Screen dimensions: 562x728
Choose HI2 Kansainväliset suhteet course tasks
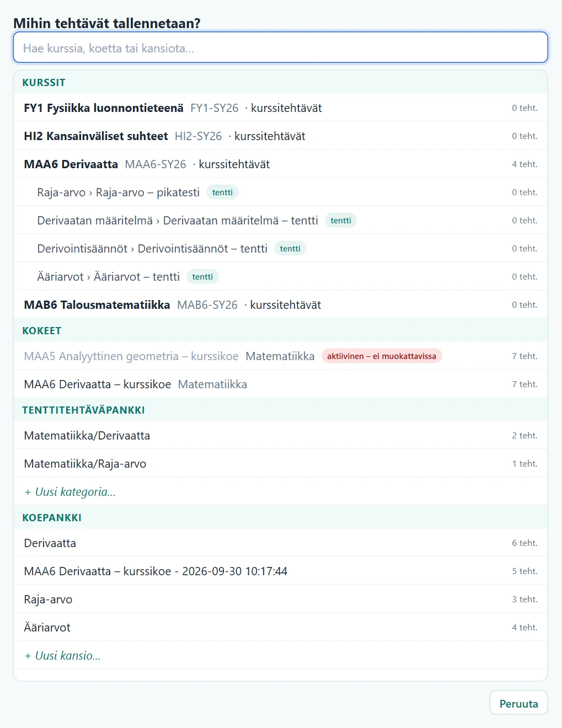click(x=280, y=136)
